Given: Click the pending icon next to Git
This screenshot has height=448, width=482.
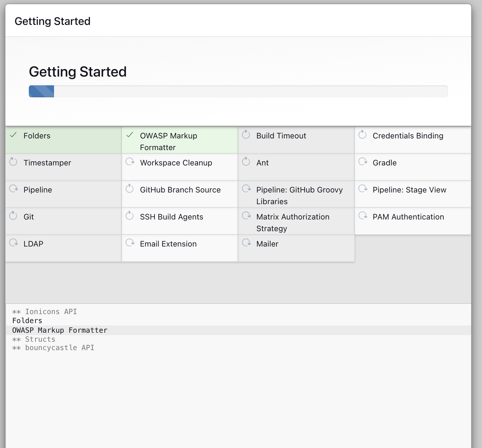Looking at the screenshot, I should 13,216.
